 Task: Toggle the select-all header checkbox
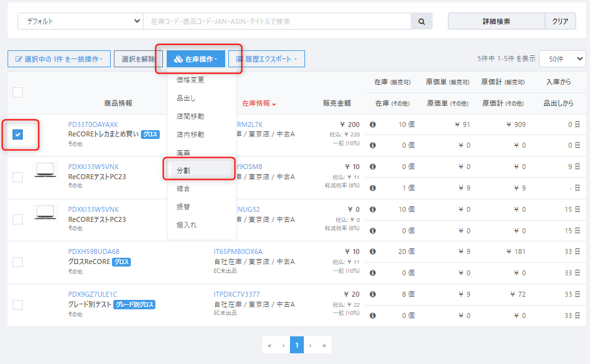tap(18, 92)
